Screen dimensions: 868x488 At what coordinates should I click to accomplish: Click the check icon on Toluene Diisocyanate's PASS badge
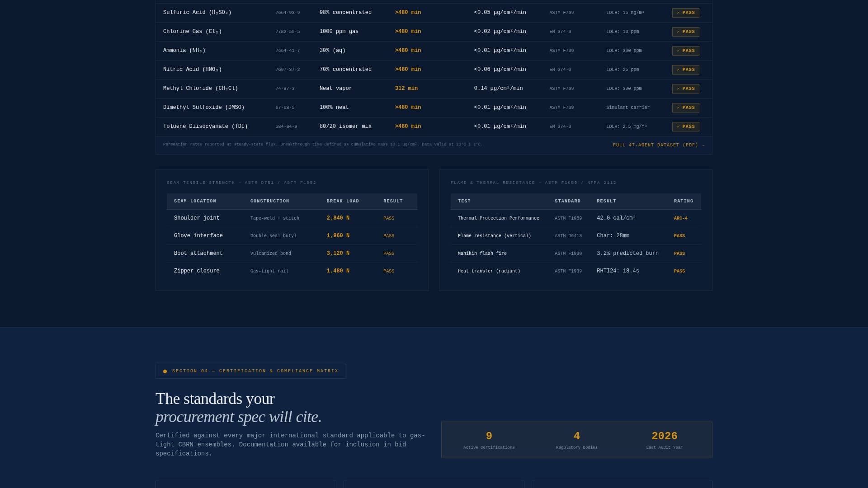click(678, 127)
